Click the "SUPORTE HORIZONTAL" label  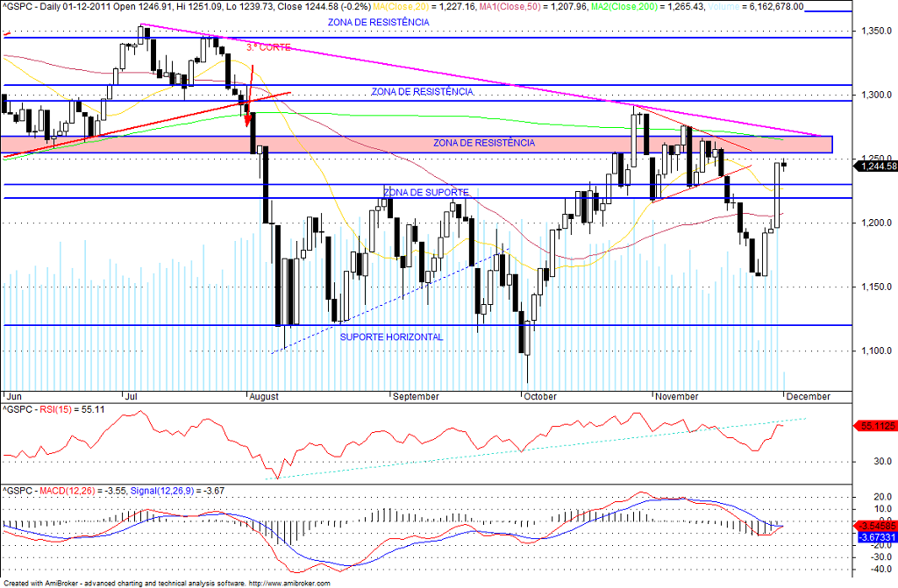pos(392,337)
